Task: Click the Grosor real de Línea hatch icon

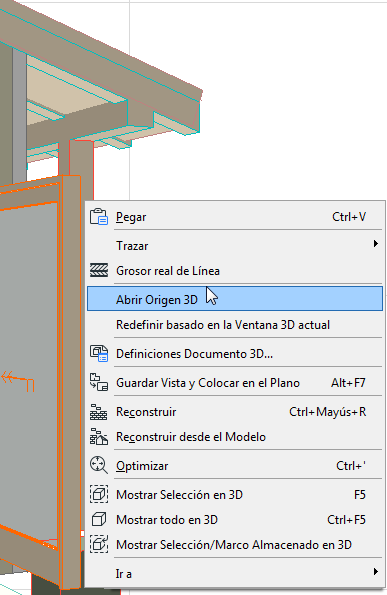Action: [x=99, y=271]
